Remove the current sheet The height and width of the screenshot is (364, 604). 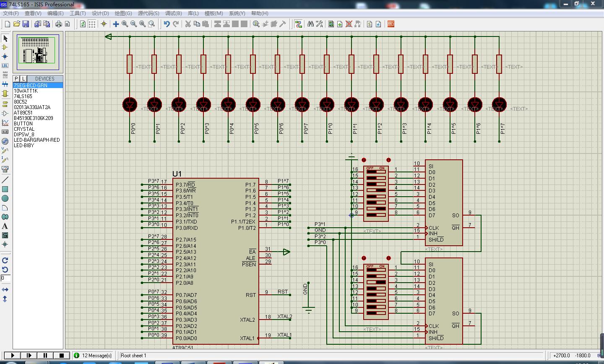pyautogui.click(x=349, y=24)
